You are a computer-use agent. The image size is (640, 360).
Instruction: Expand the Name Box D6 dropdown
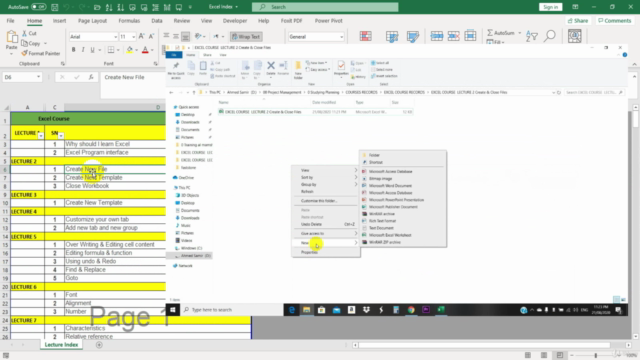38,77
